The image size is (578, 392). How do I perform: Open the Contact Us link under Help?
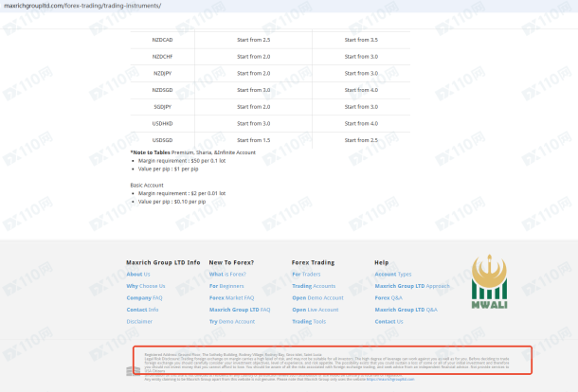tap(388, 321)
